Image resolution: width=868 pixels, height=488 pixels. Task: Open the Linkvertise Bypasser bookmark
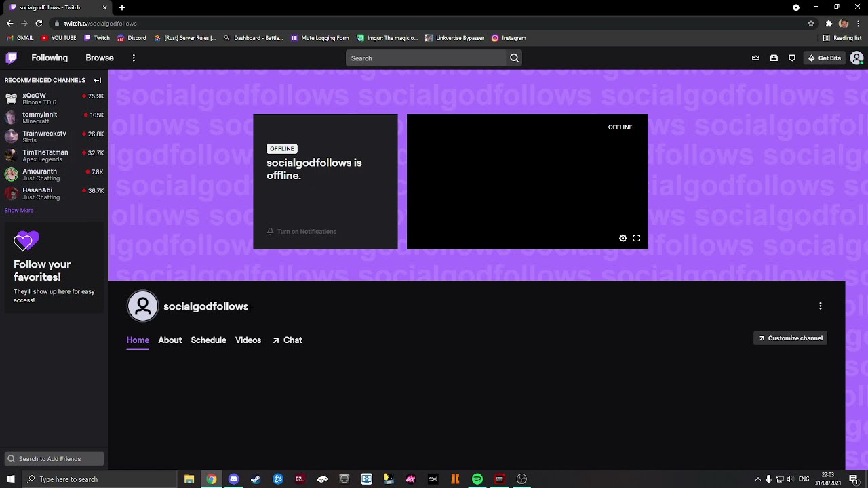point(454,38)
